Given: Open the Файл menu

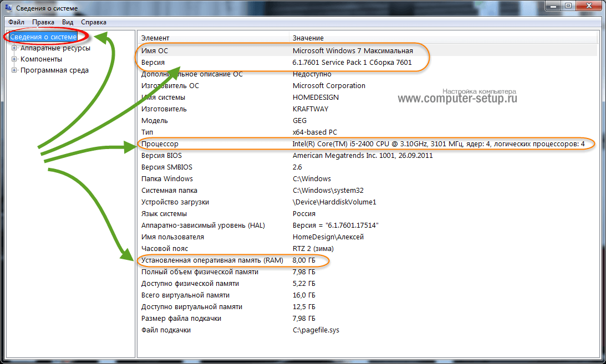Looking at the screenshot, I should [16, 22].
